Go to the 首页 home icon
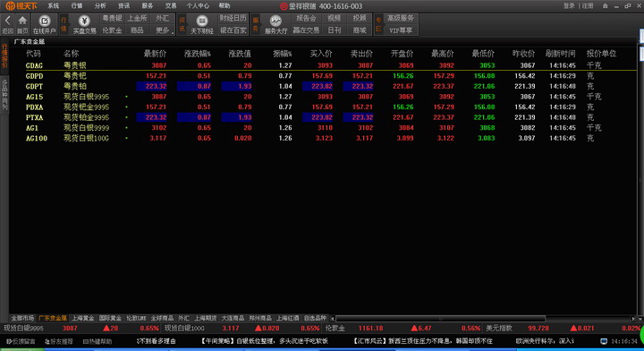The image size is (644, 351). tap(22, 21)
